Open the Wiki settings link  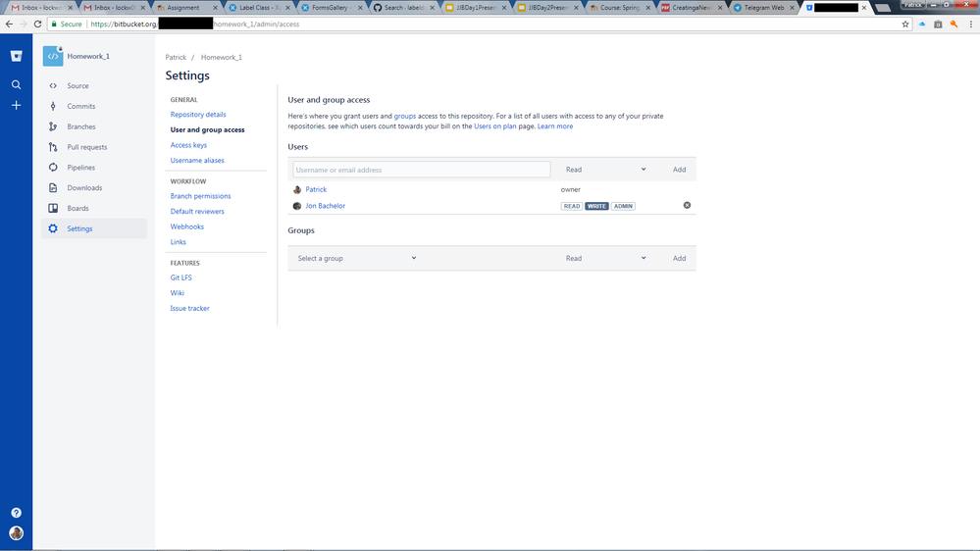coord(178,293)
